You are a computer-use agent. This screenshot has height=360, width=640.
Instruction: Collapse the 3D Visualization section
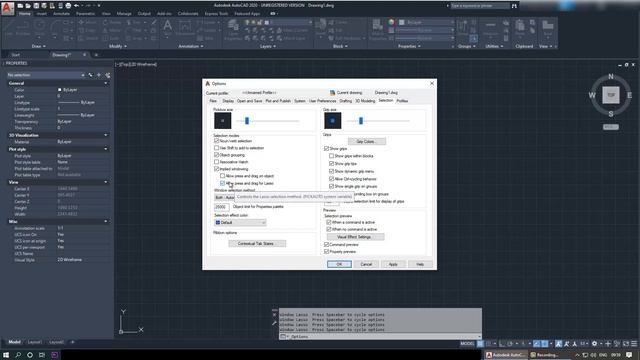(106, 135)
